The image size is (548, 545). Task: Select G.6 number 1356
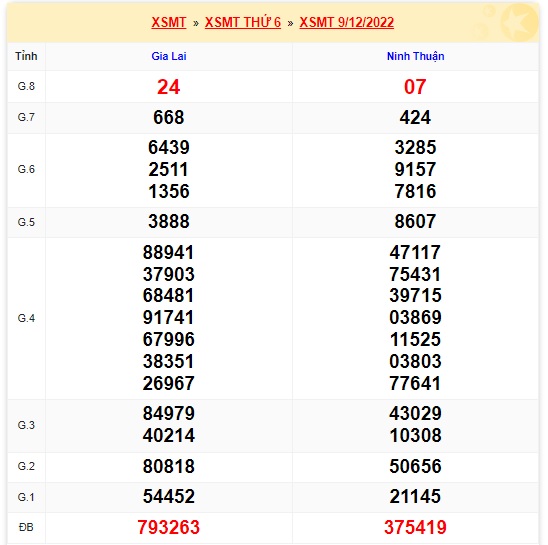point(169,192)
